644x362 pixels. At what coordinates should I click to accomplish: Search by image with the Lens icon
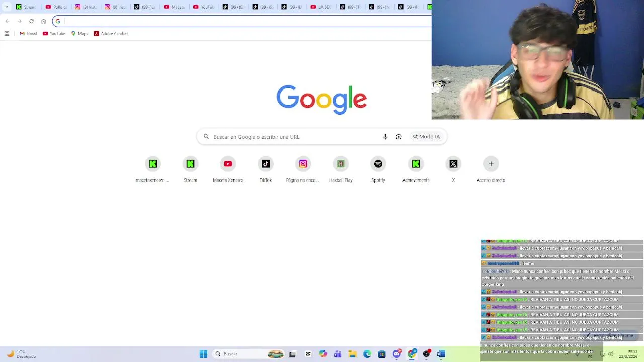pos(399,137)
